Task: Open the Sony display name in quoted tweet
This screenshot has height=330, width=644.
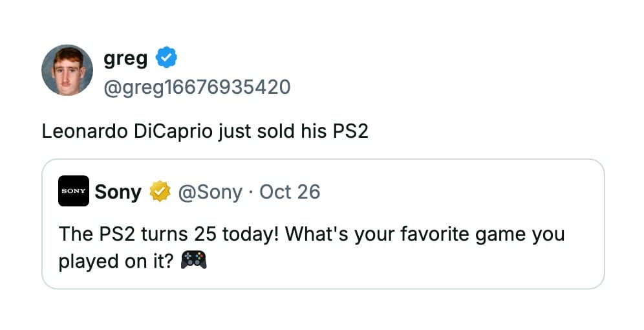Action: (x=118, y=192)
